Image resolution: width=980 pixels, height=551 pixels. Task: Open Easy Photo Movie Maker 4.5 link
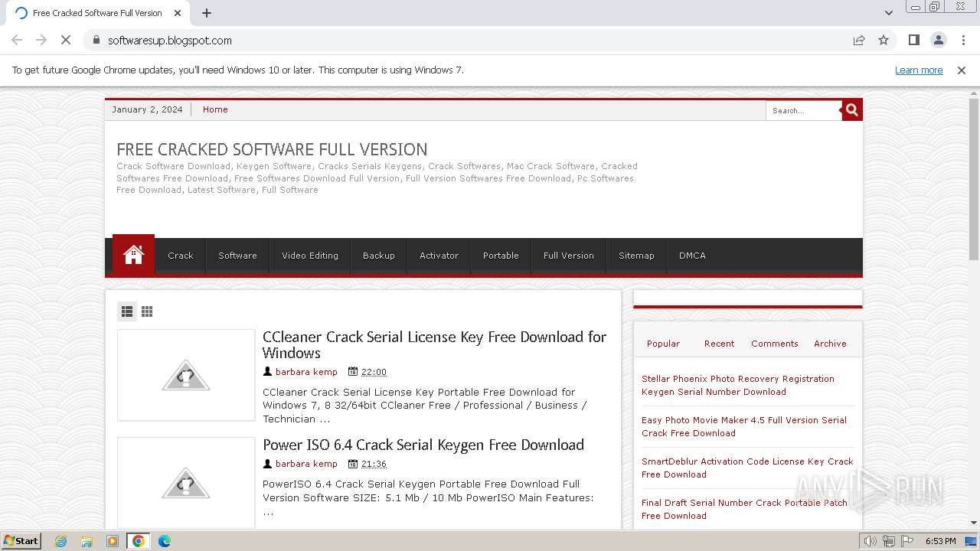coord(744,426)
